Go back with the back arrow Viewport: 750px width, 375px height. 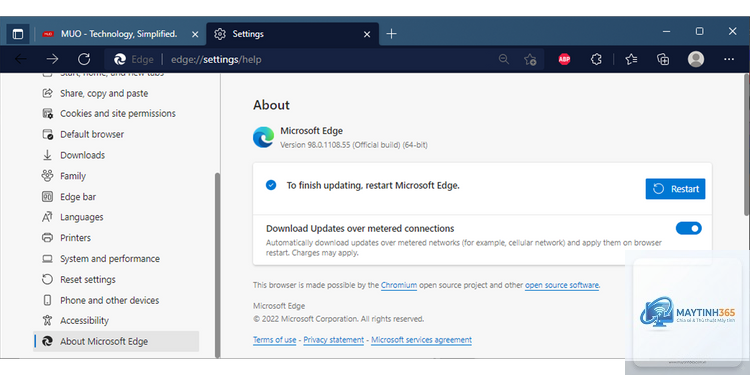click(x=21, y=59)
